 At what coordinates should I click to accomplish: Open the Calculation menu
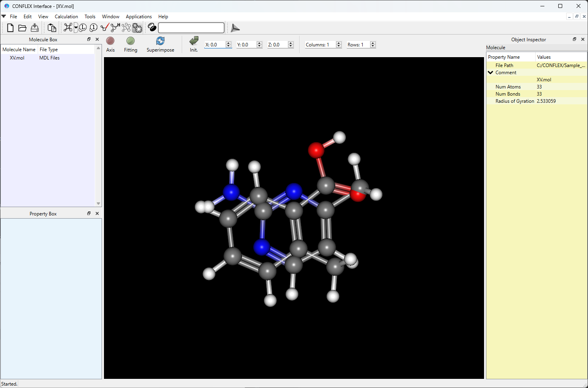tap(66, 17)
